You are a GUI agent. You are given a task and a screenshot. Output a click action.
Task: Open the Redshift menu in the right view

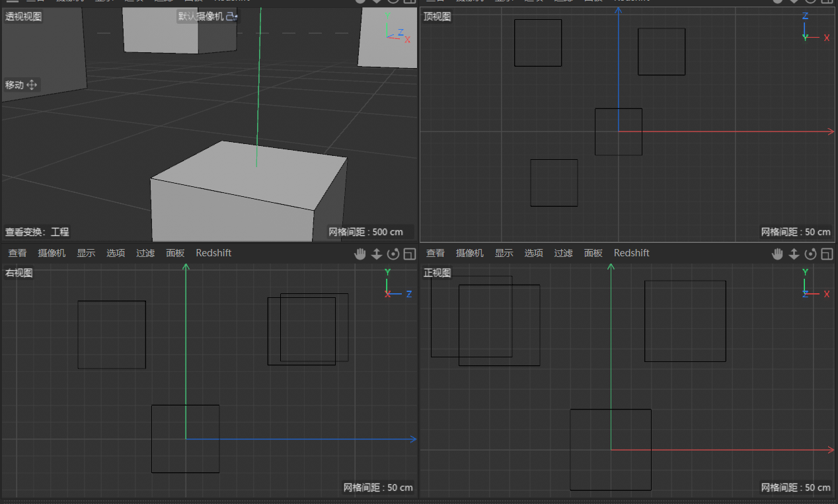(x=213, y=253)
